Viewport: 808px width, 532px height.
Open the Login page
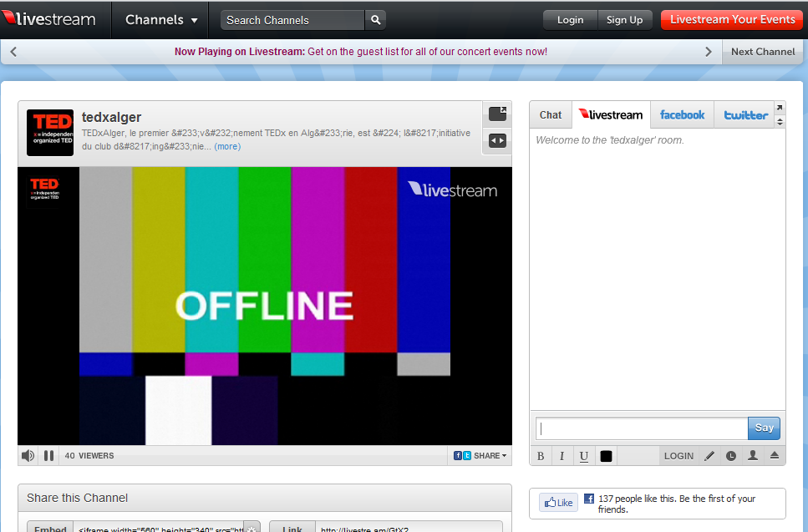pyautogui.click(x=570, y=20)
